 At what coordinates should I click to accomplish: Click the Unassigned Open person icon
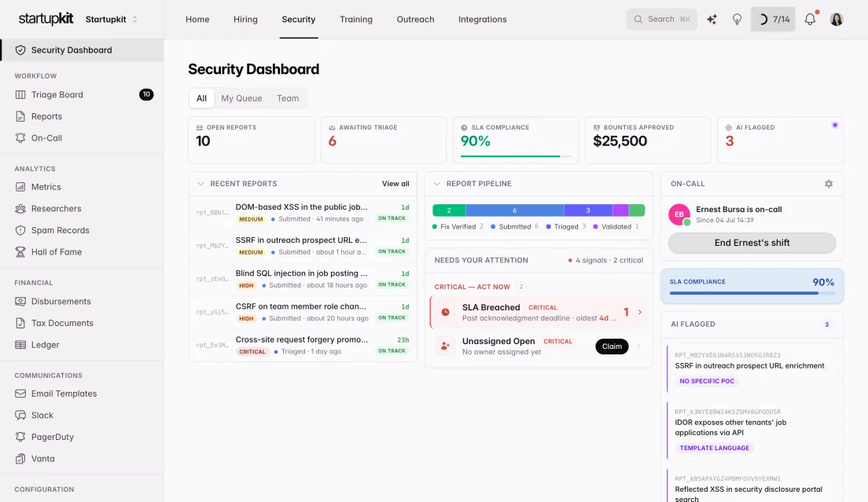pos(445,346)
